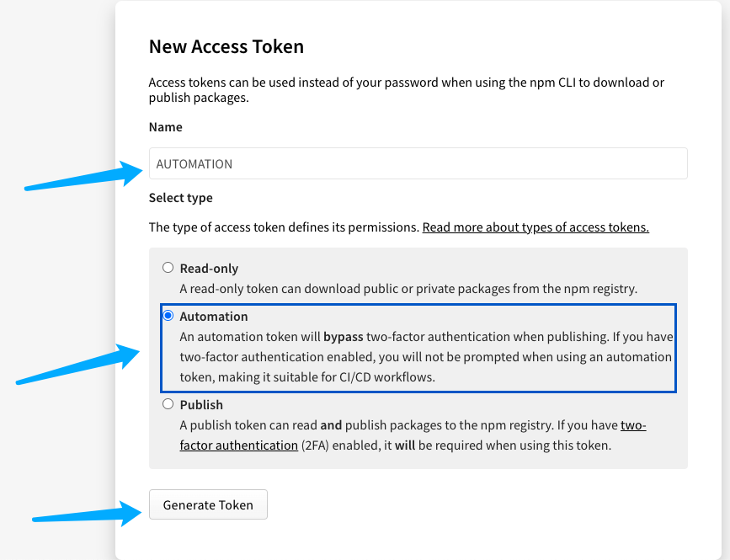The width and height of the screenshot is (730, 560).
Task: Choose the Publish radio button
Action: (x=168, y=404)
